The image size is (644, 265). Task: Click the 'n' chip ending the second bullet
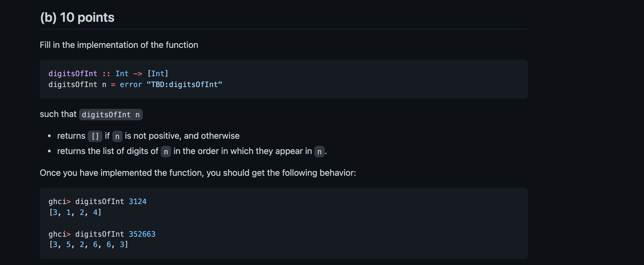pyautogui.click(x=320, y=151)
